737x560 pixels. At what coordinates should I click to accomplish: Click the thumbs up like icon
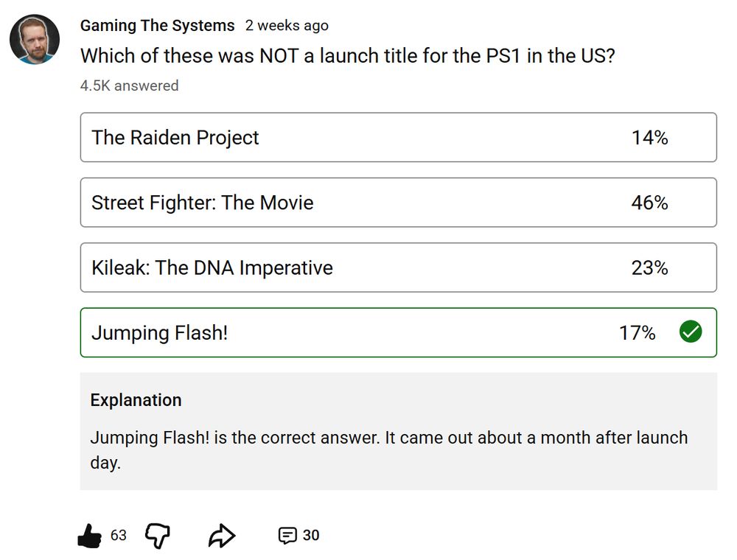(90, 536)
